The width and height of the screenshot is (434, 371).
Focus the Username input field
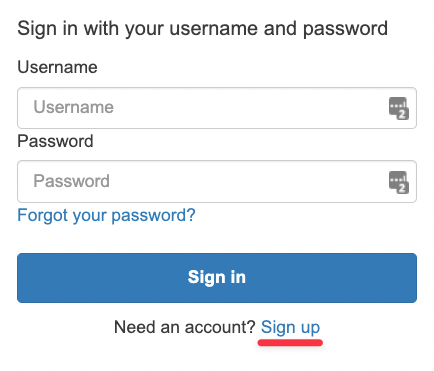point(217,108)
